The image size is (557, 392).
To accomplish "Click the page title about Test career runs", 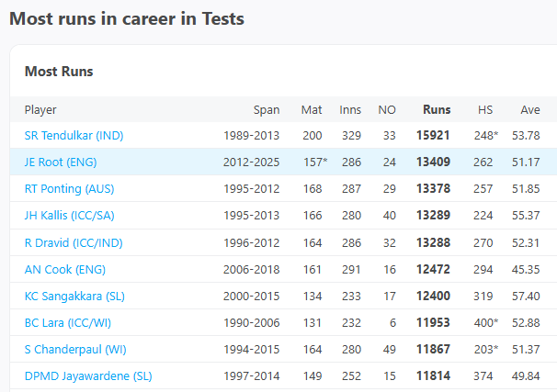I will click(127, 17).
